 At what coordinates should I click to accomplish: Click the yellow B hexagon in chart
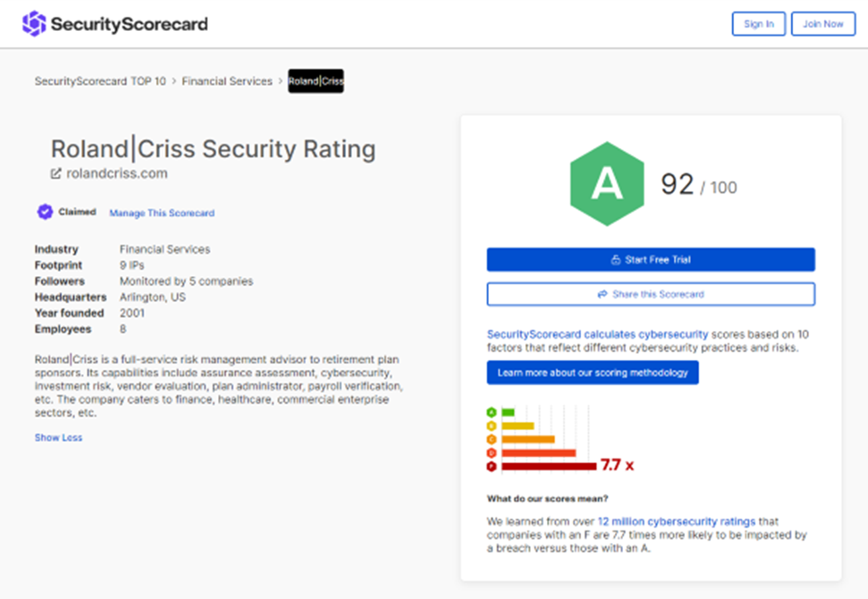click(491, 426)
